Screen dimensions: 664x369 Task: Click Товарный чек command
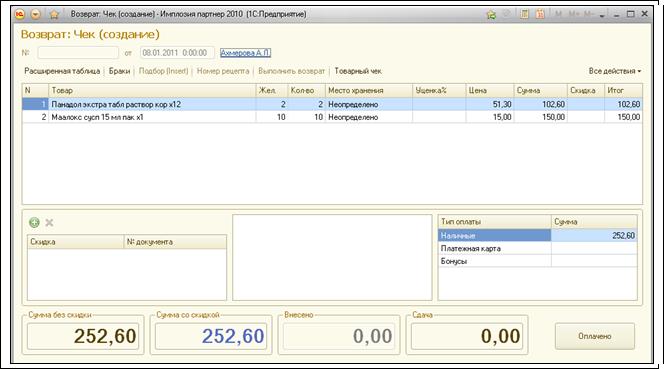pyautogui.click(x=358, y=71)
